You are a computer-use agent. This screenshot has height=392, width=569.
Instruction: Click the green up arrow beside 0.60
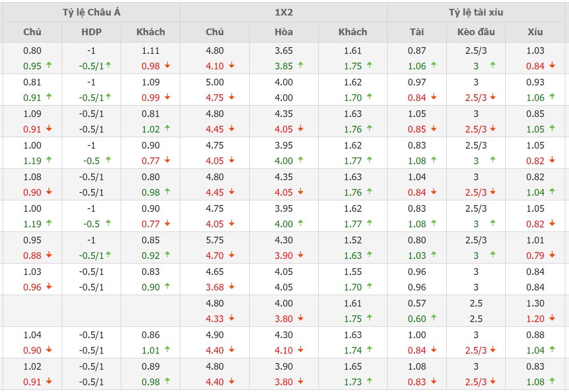(434, 318)
